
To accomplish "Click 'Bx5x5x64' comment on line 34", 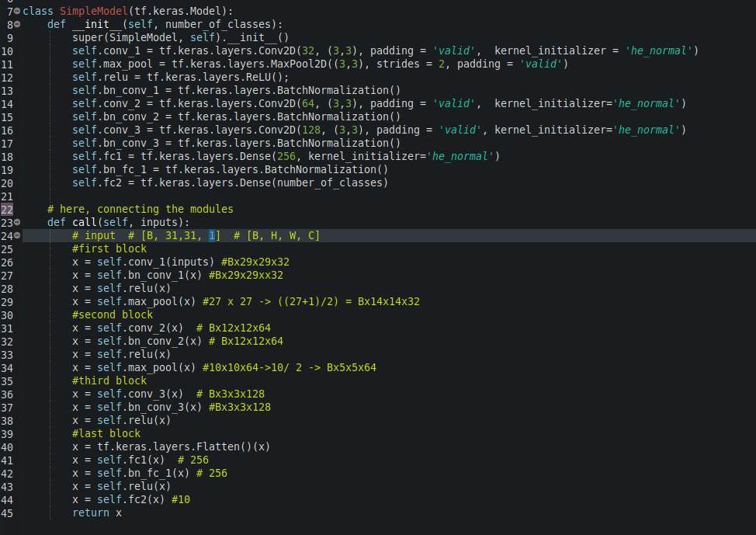I will pos(352,367).
